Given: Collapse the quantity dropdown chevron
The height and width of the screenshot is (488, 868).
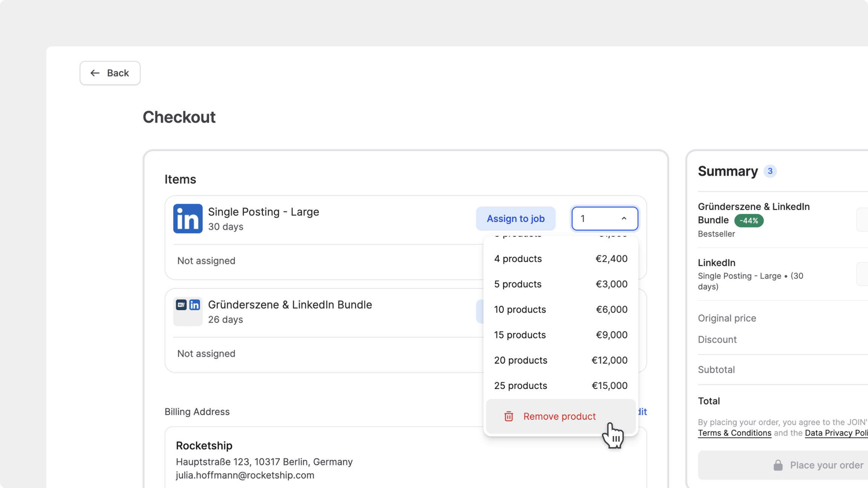Looking at the screenshot, I should click(x=624, y=219).
